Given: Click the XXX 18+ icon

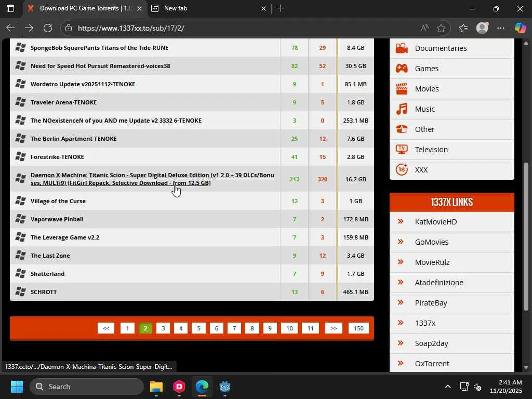Looking at the screenshot, I should click(402, 170).
